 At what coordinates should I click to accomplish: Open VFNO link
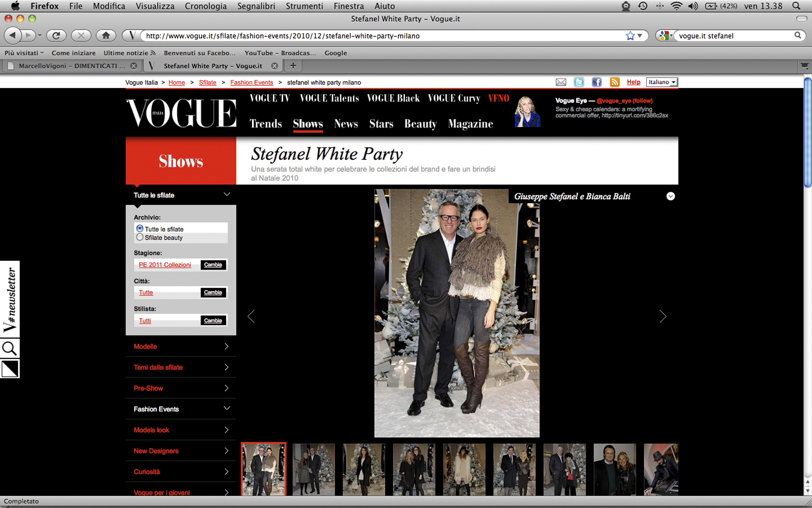click(499, 98)
